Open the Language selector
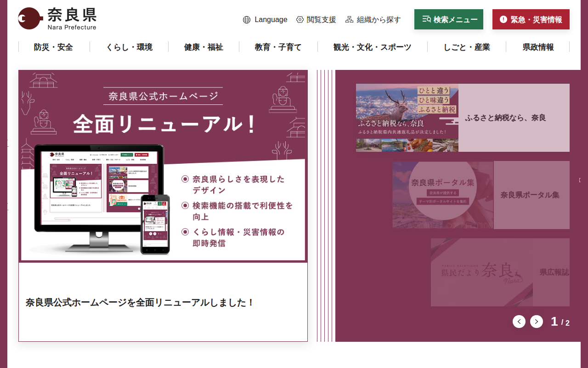588x368 pixels. coord(265,20)
